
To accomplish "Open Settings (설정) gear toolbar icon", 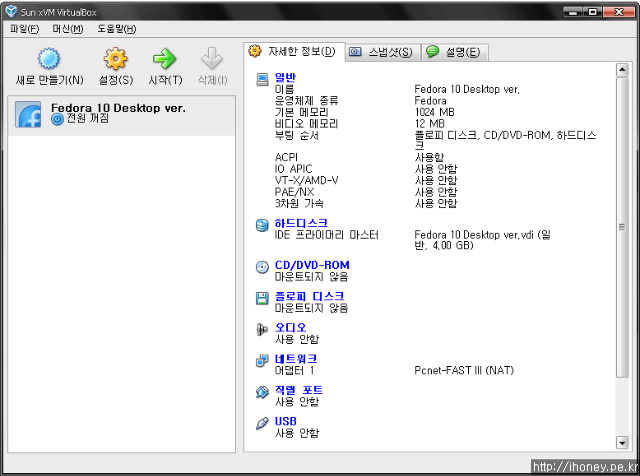I will tap(116, 58).
